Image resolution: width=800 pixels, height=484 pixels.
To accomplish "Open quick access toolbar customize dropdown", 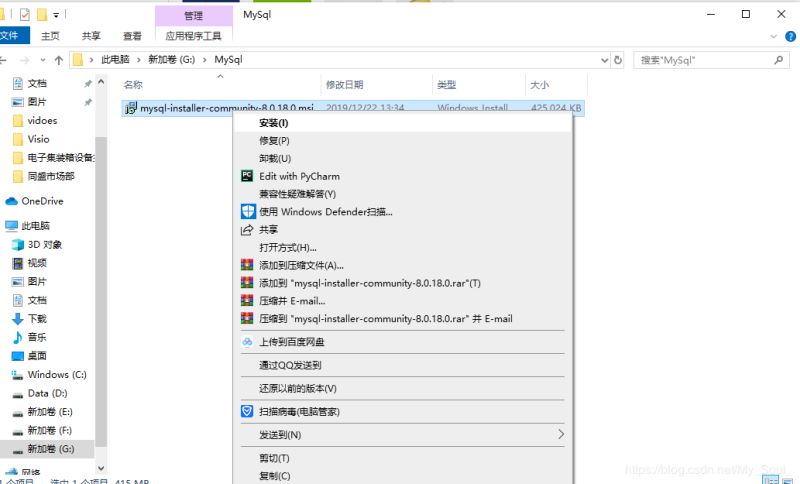I will pos(56,15).
